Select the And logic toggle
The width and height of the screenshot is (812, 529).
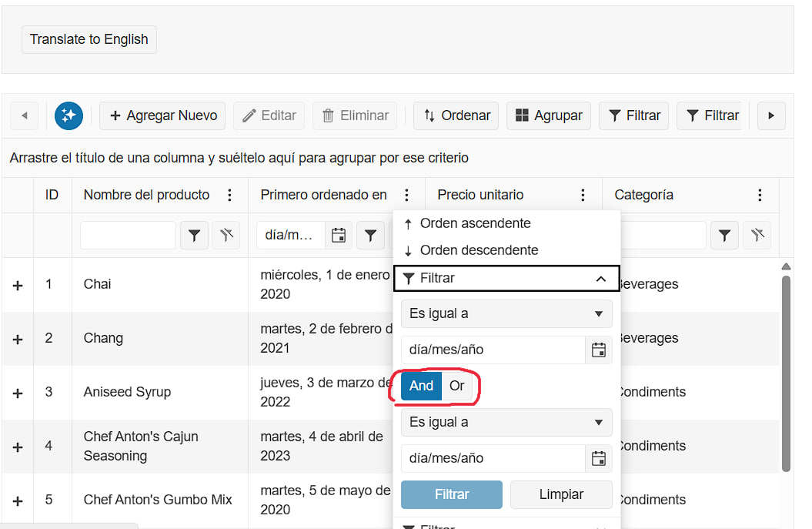pyautogui.click(x=421, y=386)
